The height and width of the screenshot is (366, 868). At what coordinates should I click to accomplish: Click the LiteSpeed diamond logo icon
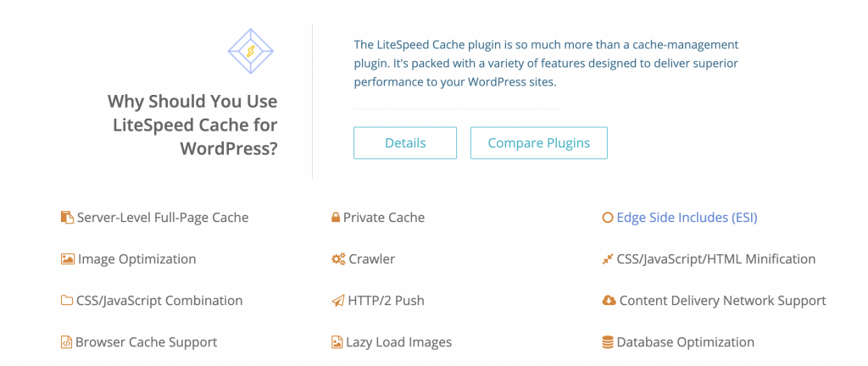[x=252, y=51]
